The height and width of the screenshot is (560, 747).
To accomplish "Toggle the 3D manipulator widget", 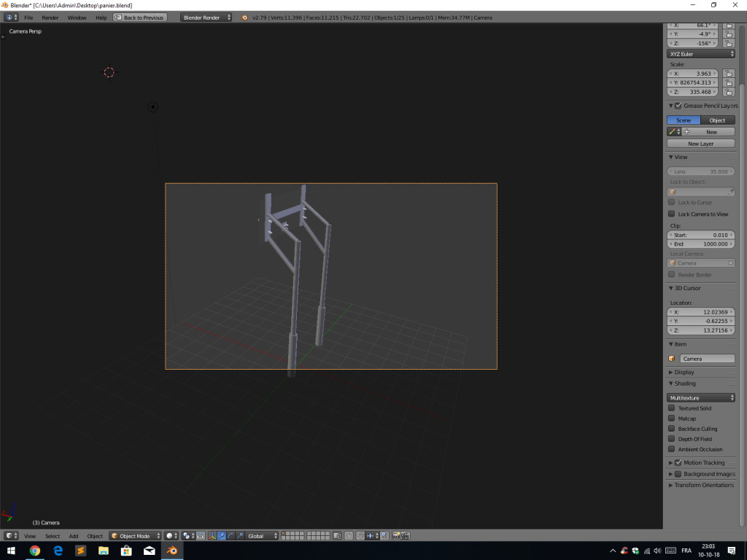I will coord(212,536).
